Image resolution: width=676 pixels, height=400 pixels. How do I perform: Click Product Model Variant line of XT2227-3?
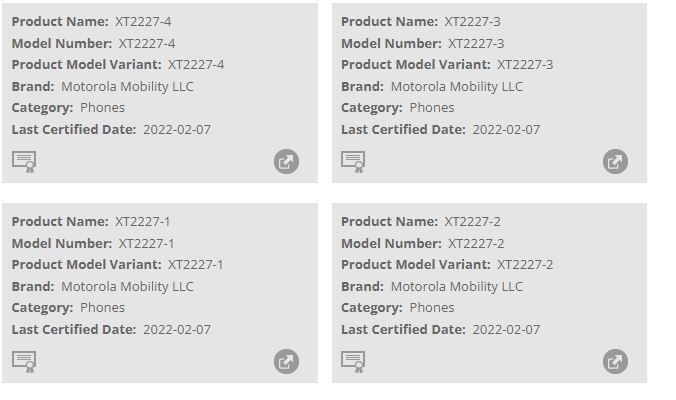click(446, 65)
